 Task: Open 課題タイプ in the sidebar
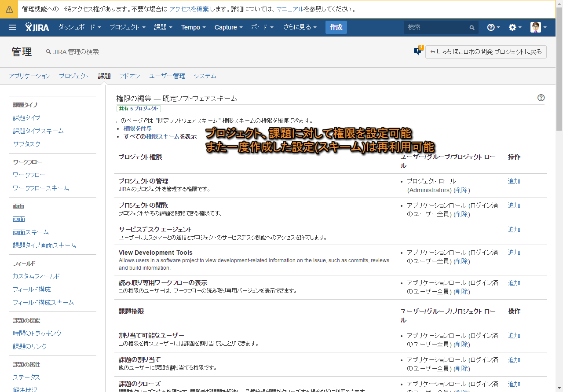pos(26,117)
